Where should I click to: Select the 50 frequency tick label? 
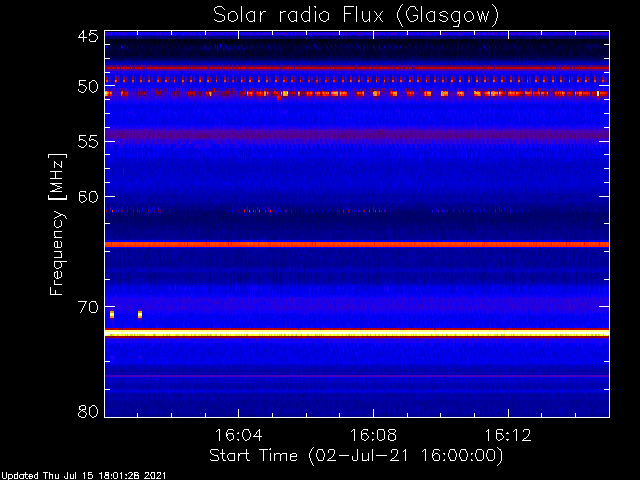88,87
